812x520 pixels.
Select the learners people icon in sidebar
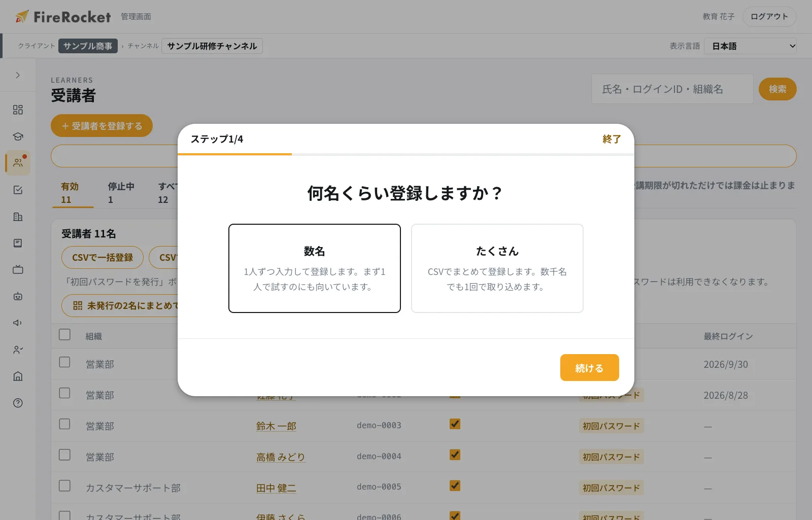(x=18, y=163)
